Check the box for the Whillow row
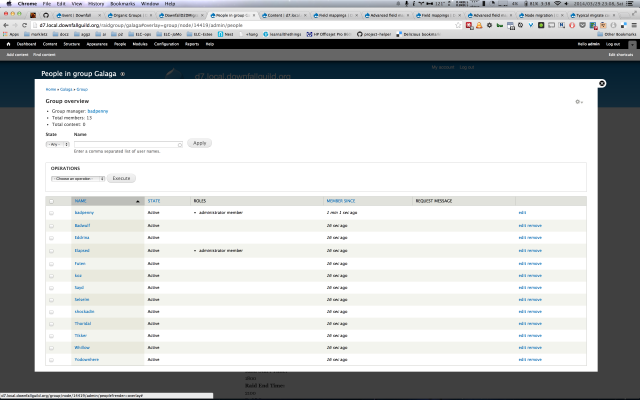The image size is (640, 400). [51, 348]
